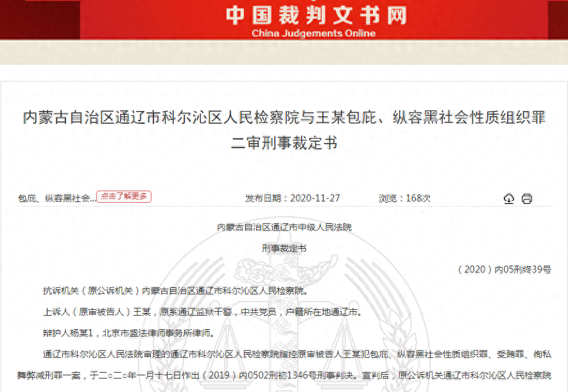The height and width of the screenshot is (392, 568).
Task: Click the truncated 包庇、纵容黑社会... keyword text
Action: point(56,198)
